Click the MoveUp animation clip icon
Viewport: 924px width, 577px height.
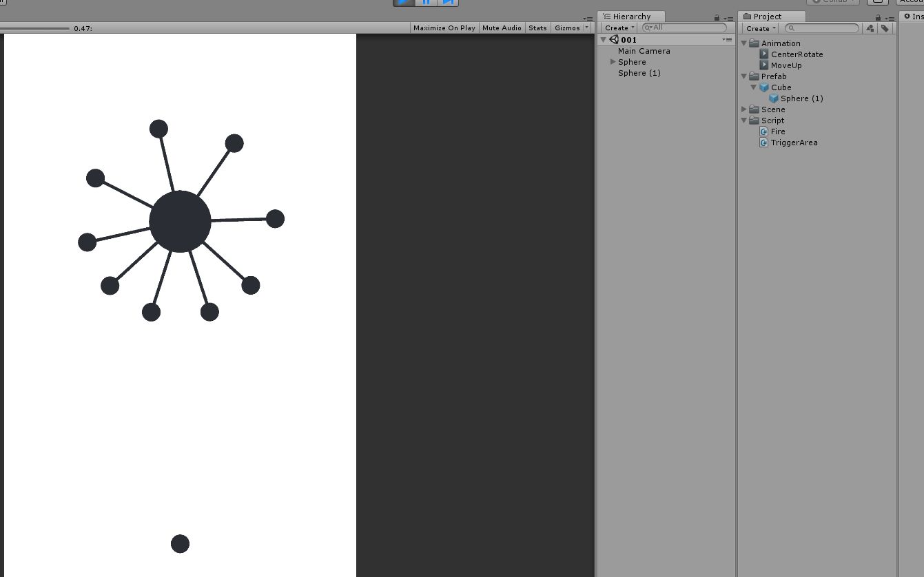coord(764,65)
